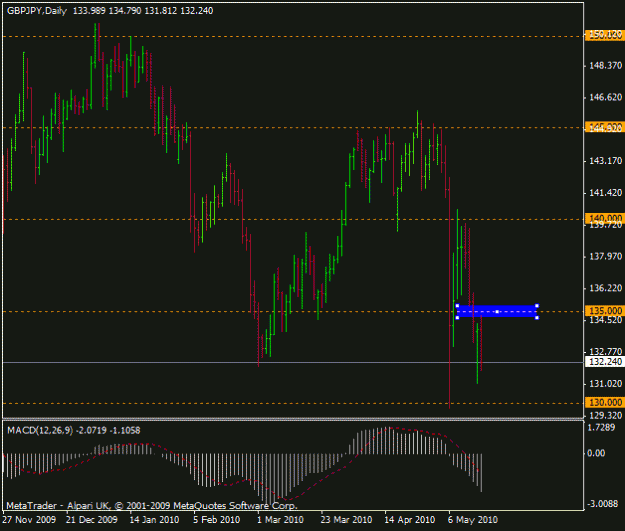Click the 148.370 price scale value
Screen dimensions: 625x531
click(605, 65)
